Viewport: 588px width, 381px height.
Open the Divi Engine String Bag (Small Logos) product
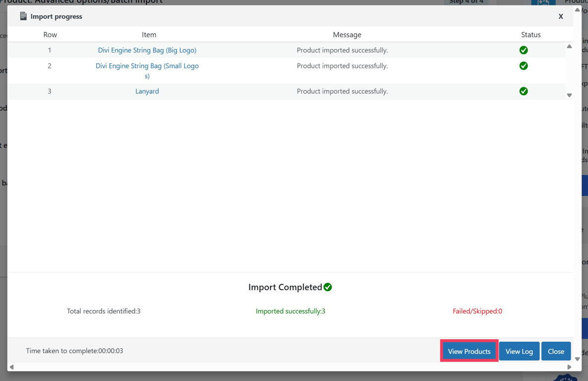point(147,70)
